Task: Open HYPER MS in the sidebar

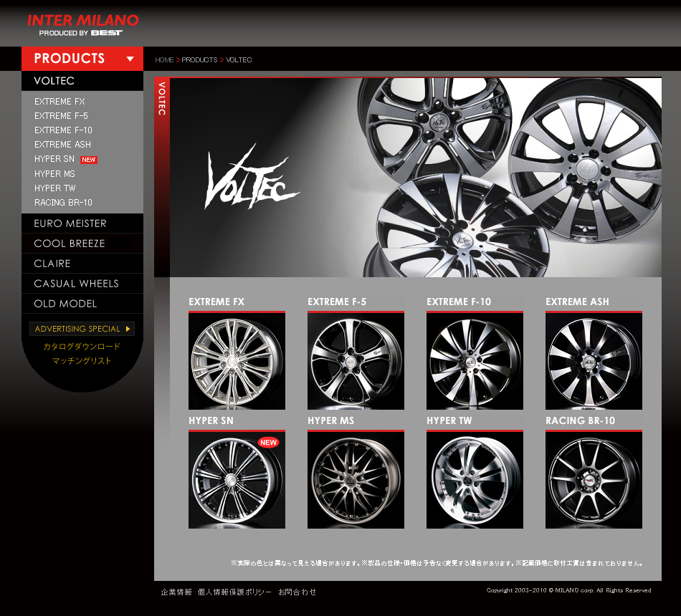Action: (54, 173)
